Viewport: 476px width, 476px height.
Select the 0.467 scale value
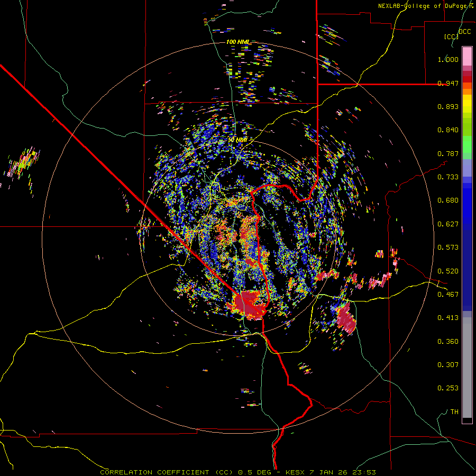[x=448, y=295]
